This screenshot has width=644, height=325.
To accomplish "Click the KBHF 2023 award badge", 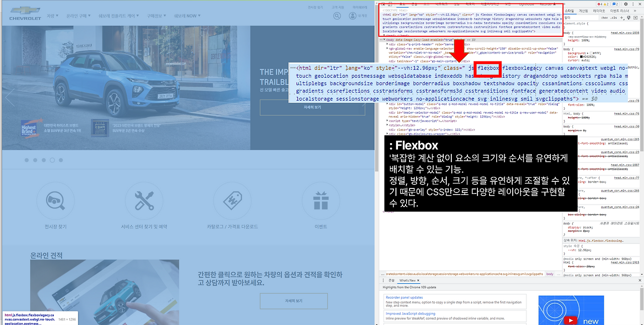I will click(x=100, y=128).
